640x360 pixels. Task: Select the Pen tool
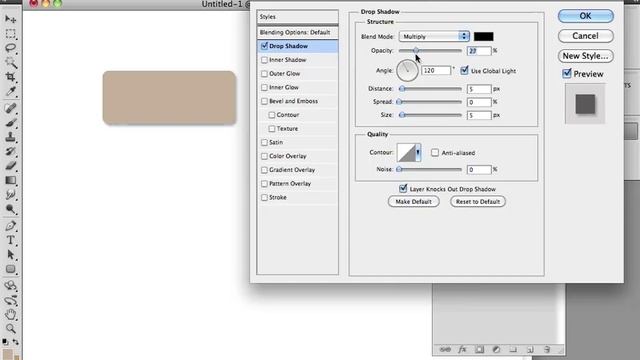point(11,226)
